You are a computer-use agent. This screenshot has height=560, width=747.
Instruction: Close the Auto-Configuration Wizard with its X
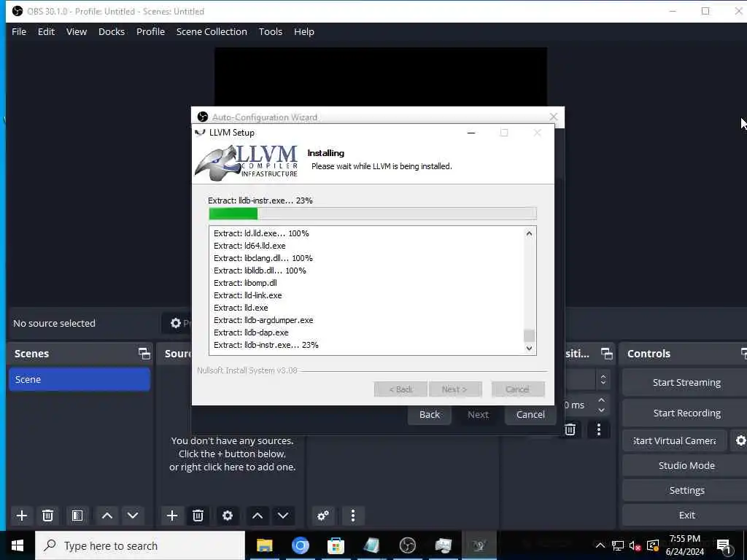[x=553, y=117]
